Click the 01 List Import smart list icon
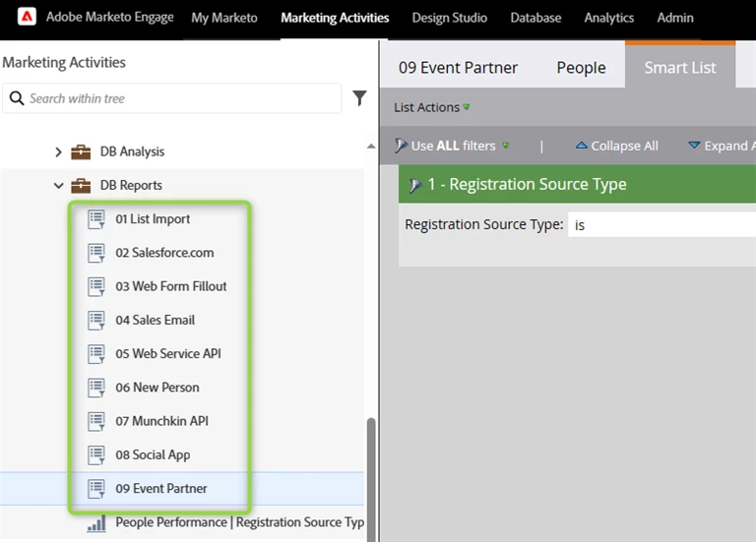 (x=96, y=219)
